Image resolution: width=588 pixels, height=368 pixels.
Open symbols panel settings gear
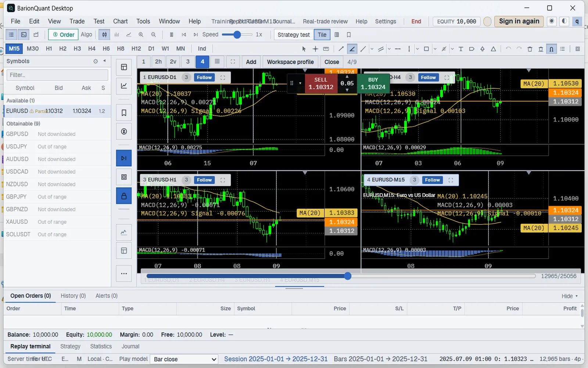click(96, 61)
